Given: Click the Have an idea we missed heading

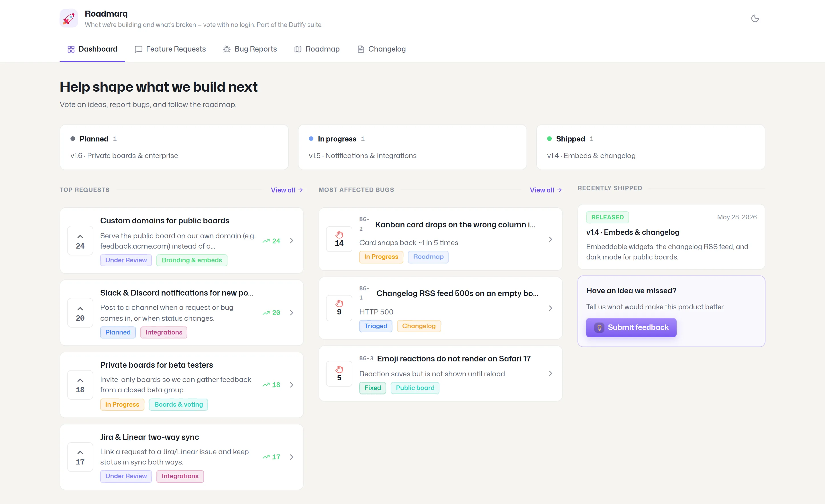Looking at the screenshot, I should 631,291.
